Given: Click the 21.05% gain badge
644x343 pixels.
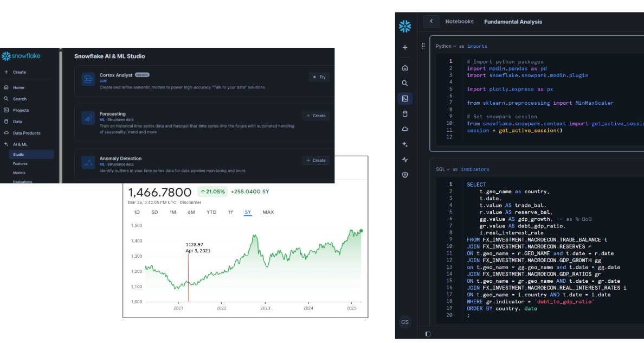Looking at the screenshot, I should click(212, 192).
